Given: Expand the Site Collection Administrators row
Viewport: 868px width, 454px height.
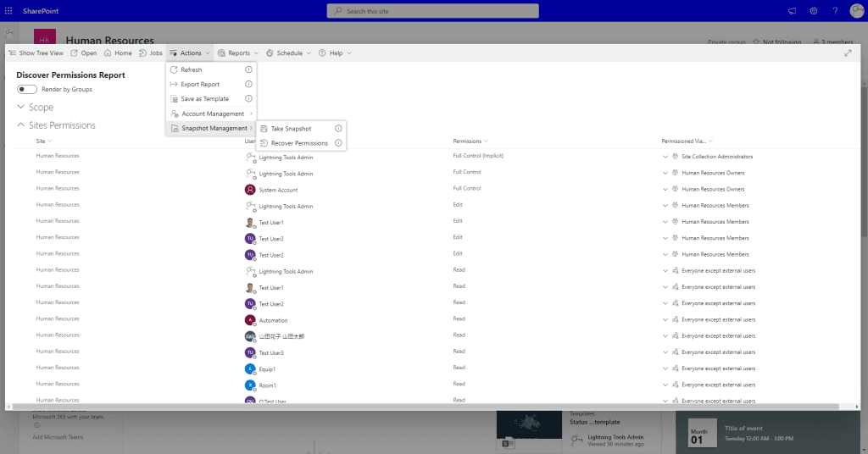Looking at the screenshot, I should (x=665, y=157).
